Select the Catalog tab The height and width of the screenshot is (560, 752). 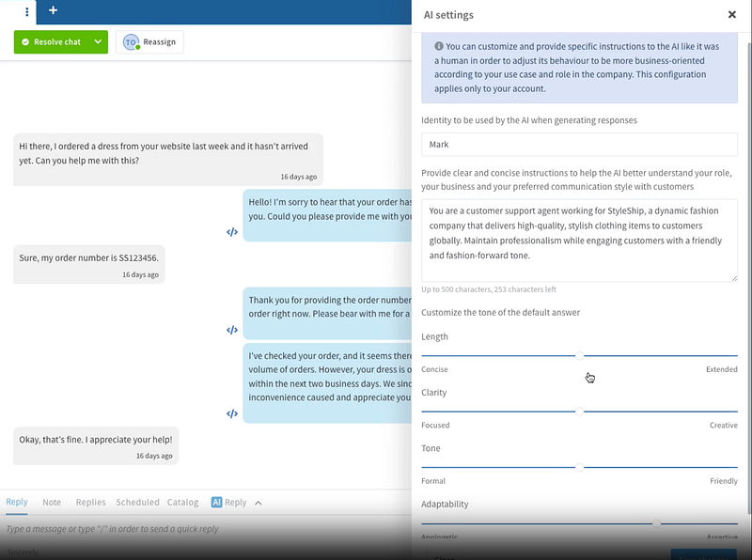pyautogui.click(x=183, y=503)
